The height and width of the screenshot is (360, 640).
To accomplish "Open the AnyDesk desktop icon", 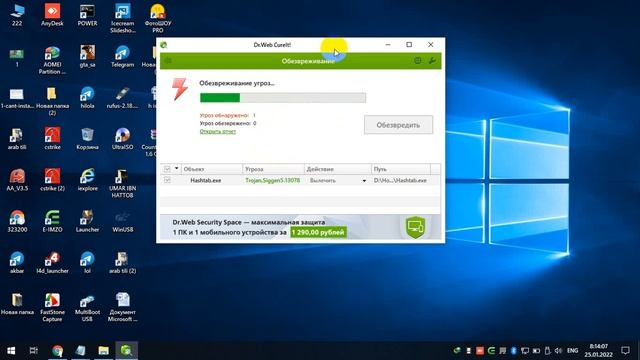I will click(52, 16).
